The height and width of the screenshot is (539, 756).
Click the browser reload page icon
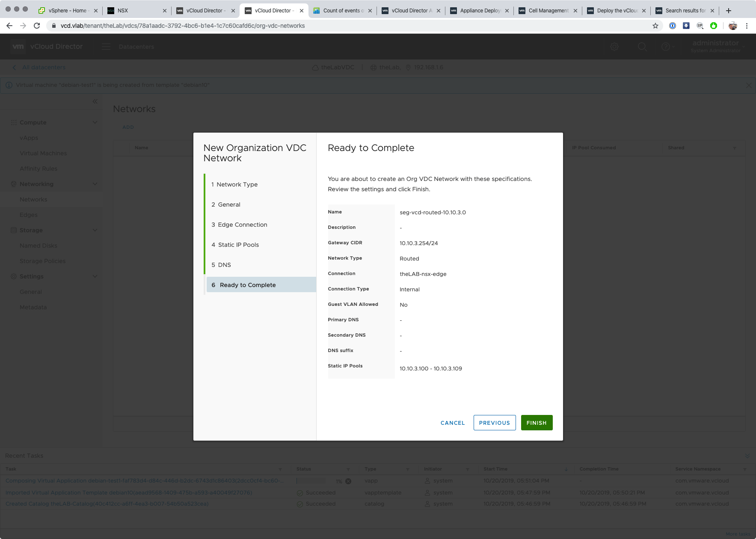(37, 26)
